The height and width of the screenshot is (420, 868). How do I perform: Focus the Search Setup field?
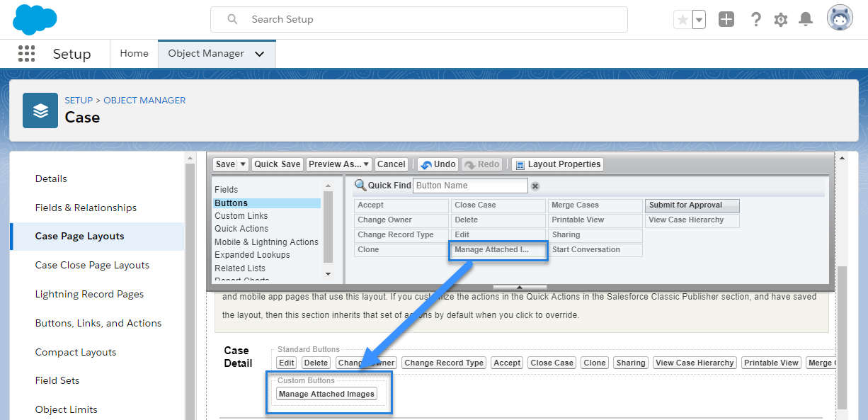(x=419, y=19)
